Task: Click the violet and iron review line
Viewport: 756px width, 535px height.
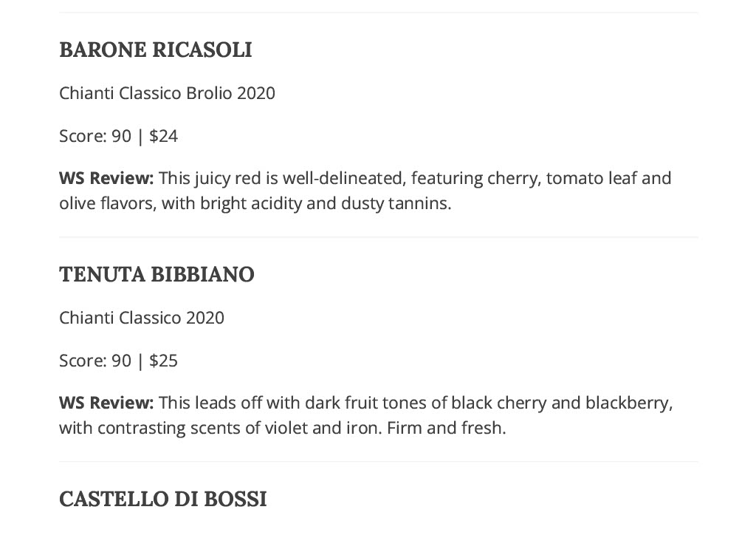Action: click(x=283, y=428)
